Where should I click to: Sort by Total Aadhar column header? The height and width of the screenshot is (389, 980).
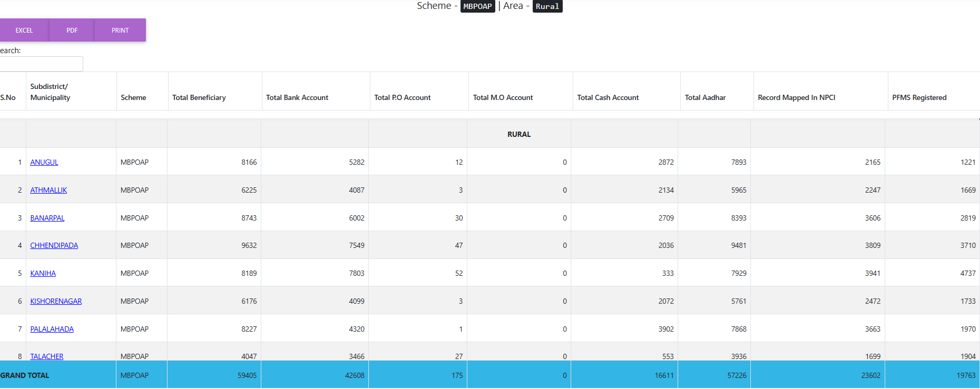(717, 92)
